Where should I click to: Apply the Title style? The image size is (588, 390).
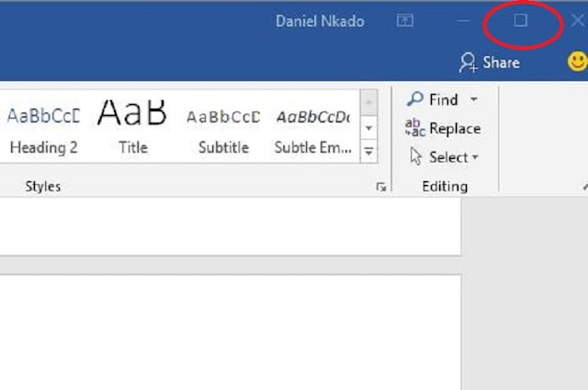click(x=132, y=128)
